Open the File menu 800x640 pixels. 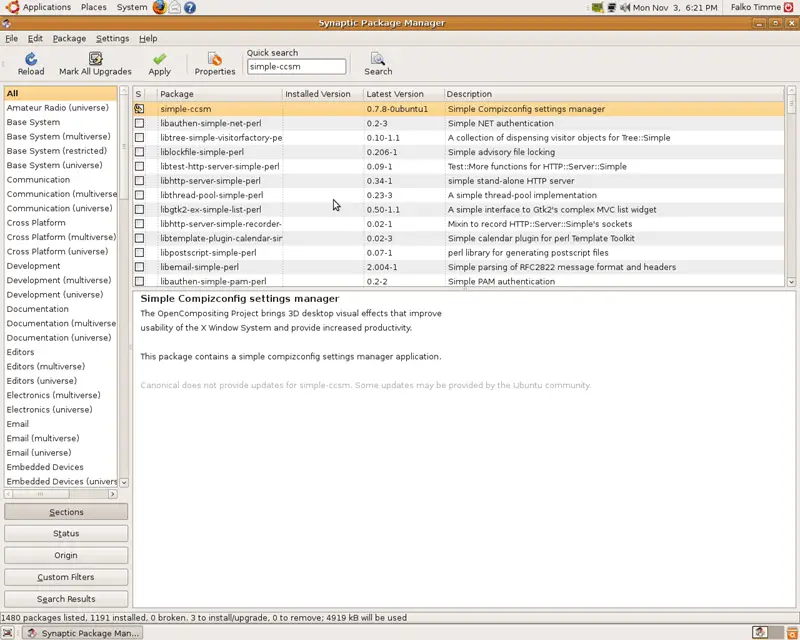tap(11, 38)
